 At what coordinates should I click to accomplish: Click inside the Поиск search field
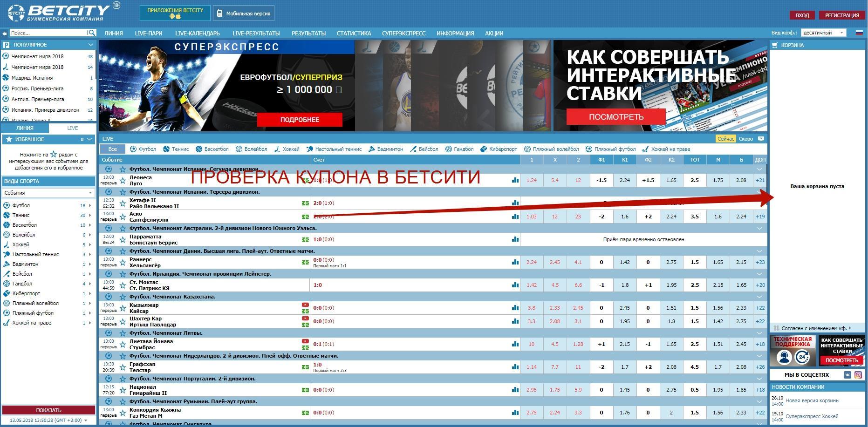click(47, 33)
